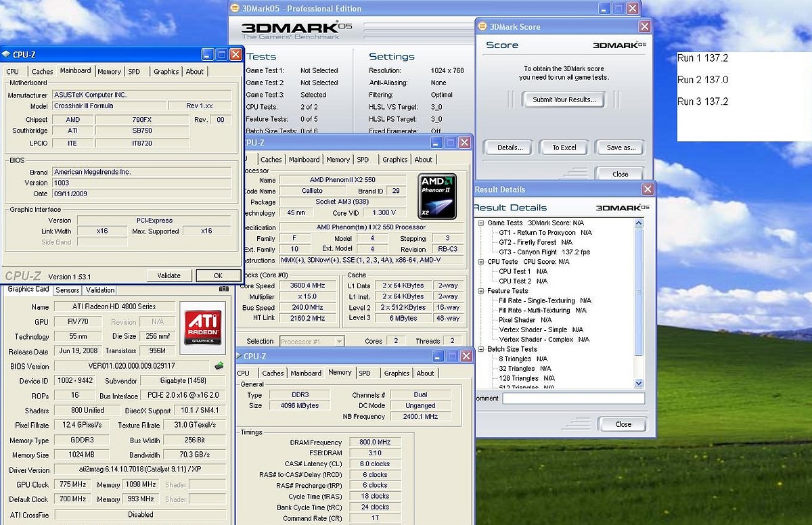Select the CPU Test 1 row
Viewport: 812px width, 525px height.
[523, 271]
